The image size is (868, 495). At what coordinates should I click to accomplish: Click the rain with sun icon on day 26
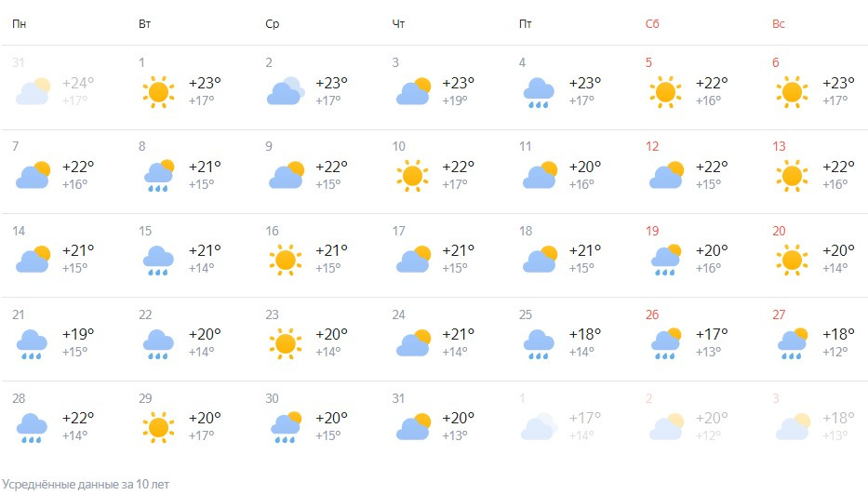666,343
